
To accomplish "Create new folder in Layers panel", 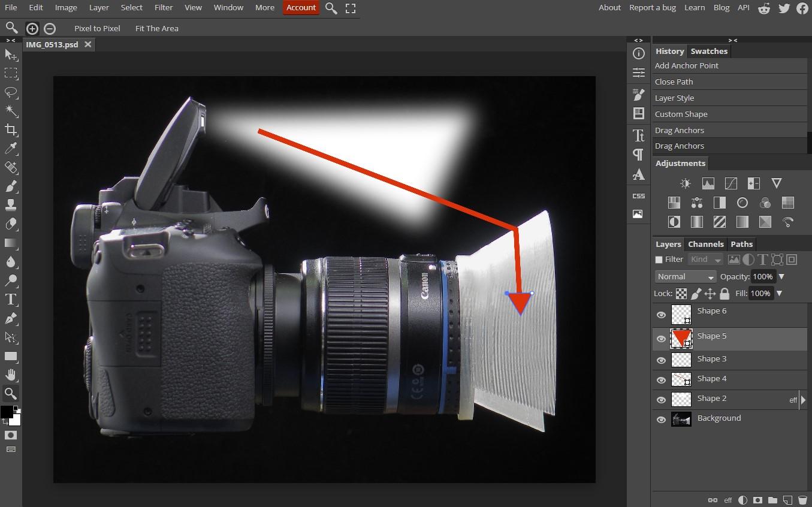I will [x=772, y=500].
